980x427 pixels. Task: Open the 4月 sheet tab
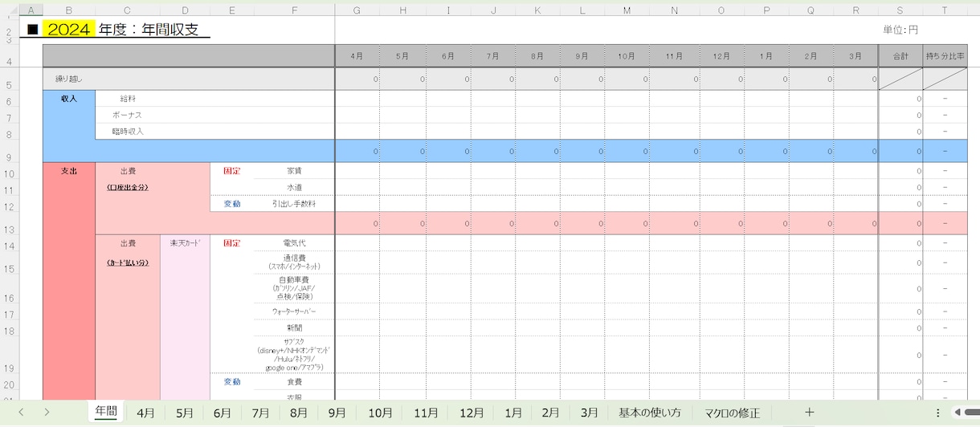145,413
